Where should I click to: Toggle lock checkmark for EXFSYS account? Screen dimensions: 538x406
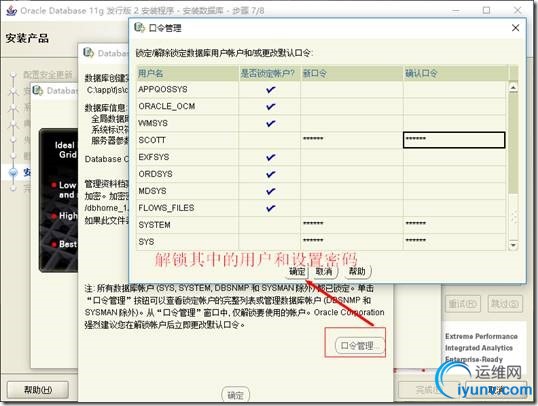270,157
